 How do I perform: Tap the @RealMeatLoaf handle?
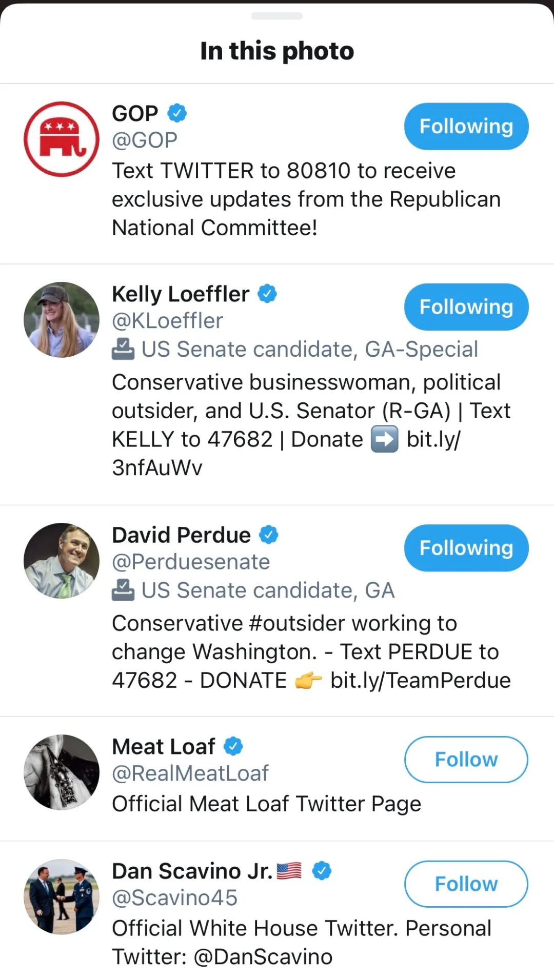pyautogui.click(x=190, y=773)
